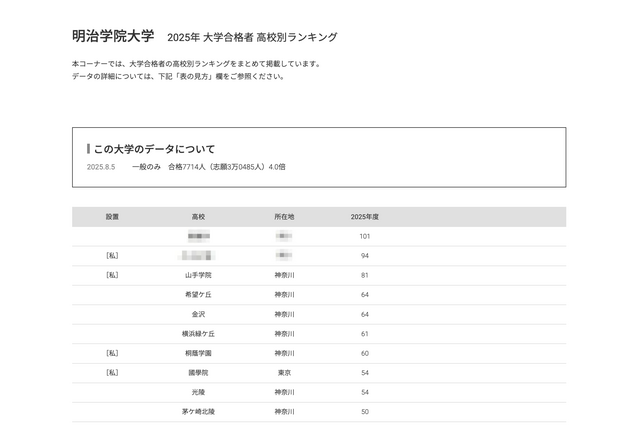Click the 2025年 大学合格者 高校別ランキング heading

click(252, 37)
